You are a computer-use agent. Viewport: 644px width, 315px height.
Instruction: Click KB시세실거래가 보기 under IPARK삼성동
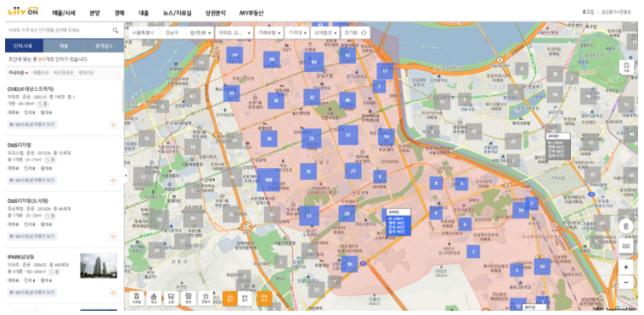click(32, 292)
